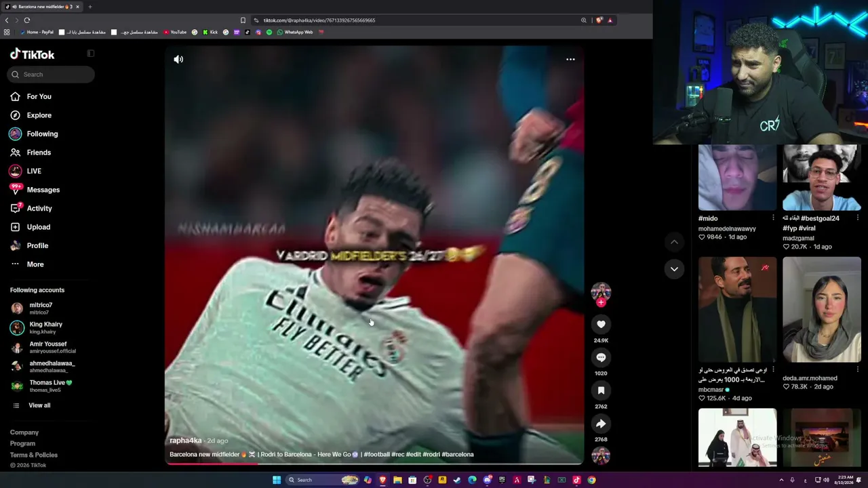This screenshot has width=868, height=488.
Task: Go to the next video with down chevron
Action: pos(674,269)
